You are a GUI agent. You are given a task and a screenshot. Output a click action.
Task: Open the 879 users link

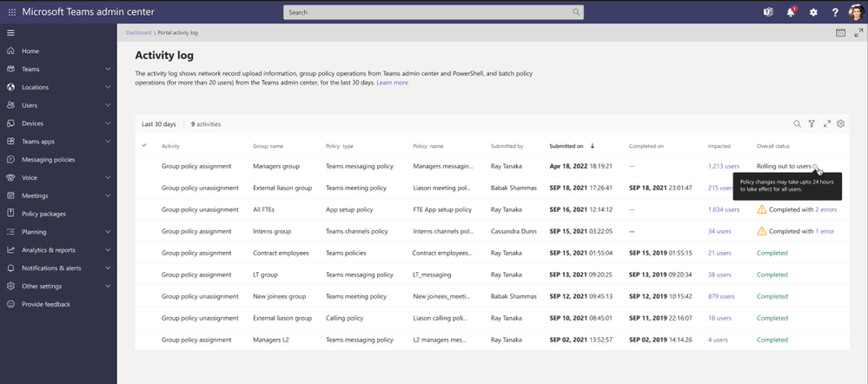[x=721, y=296]
